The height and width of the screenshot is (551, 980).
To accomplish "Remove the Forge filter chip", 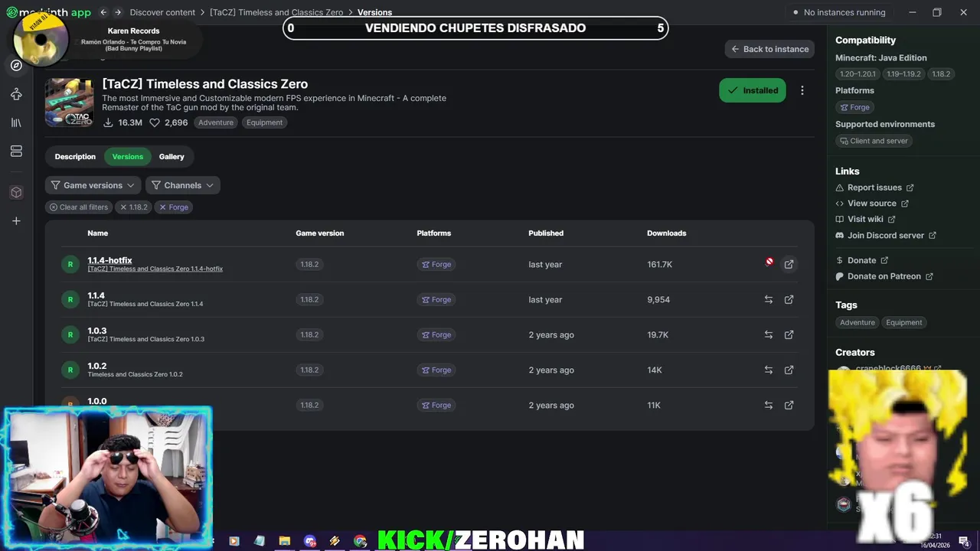I will [174, 207].
